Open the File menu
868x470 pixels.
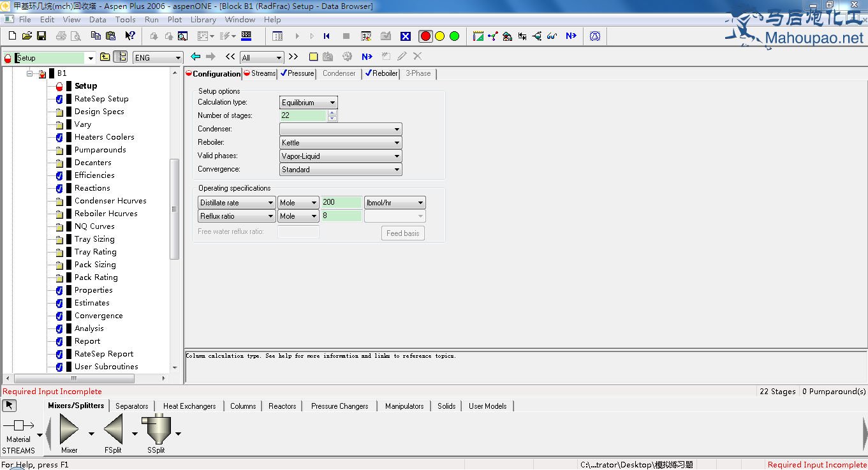[x=25, y=19]
